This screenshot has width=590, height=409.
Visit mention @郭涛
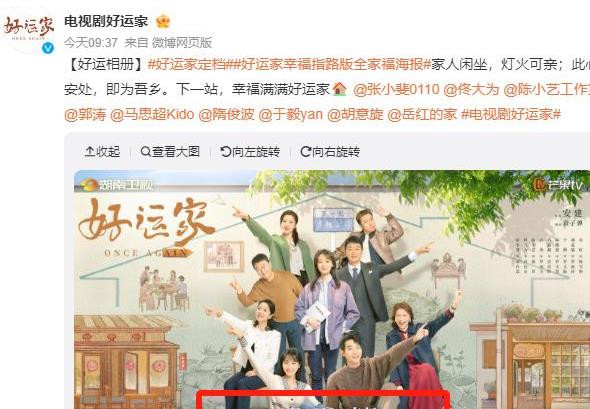tap(85, 114)
